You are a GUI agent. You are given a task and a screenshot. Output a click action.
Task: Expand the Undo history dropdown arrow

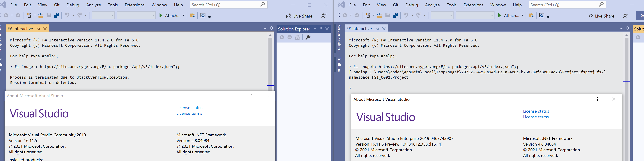[73, 15]
